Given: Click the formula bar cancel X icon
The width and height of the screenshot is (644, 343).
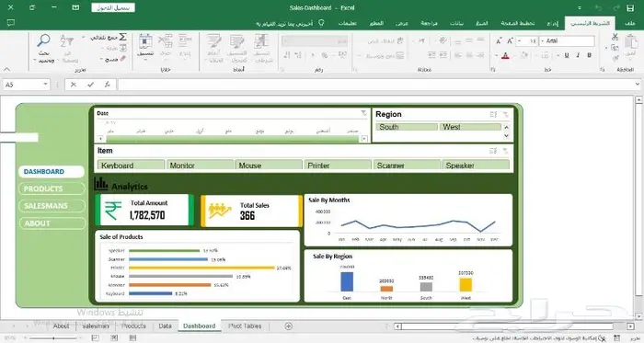Looking at the screenshot, I should coord(73,84).
